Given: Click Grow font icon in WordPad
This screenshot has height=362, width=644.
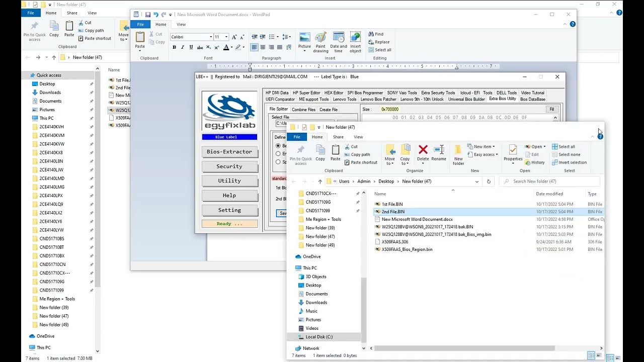Looking at the screenshot, I should point(234,37).
